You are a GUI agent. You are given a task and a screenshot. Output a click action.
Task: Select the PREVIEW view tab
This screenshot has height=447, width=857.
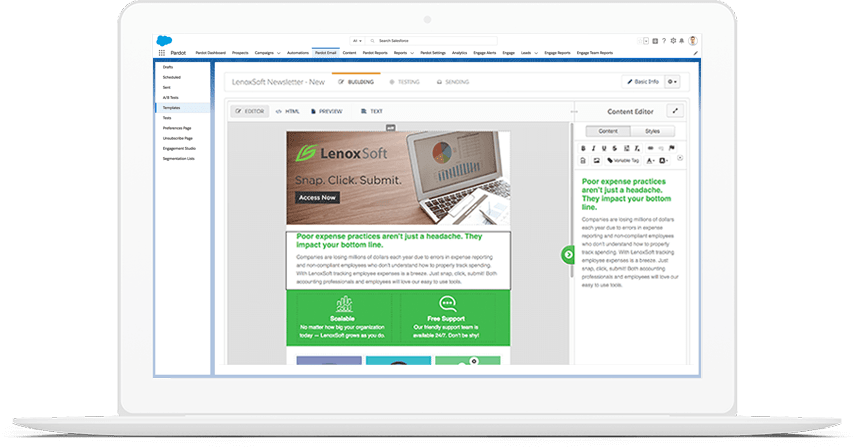(326, 111)
